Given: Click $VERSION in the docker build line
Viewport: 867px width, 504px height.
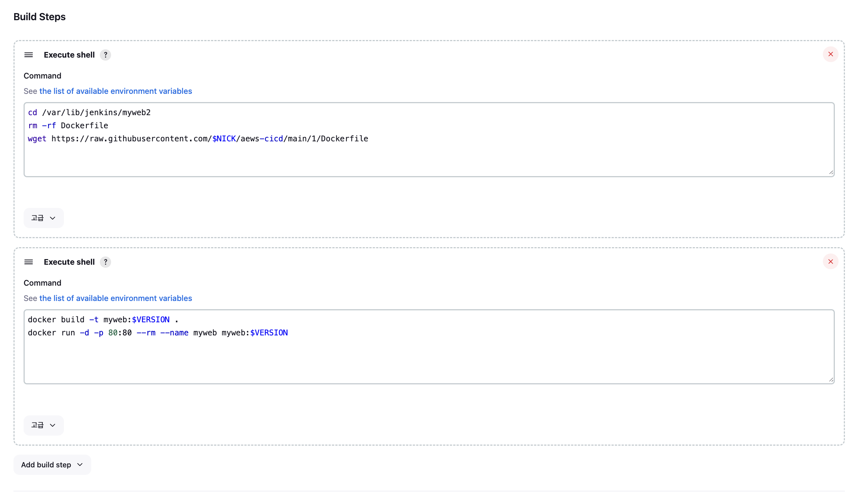Looking at the screenshot, I should click(151, 320).
